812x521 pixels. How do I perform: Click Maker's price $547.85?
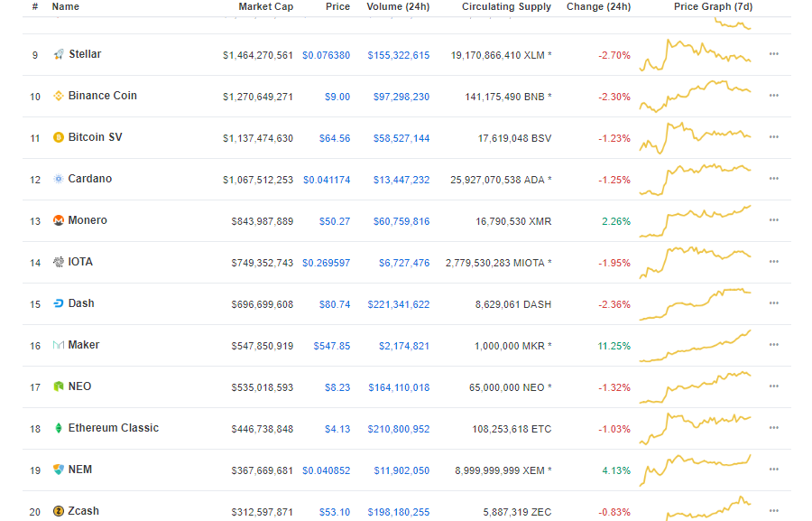coord(332,346)
